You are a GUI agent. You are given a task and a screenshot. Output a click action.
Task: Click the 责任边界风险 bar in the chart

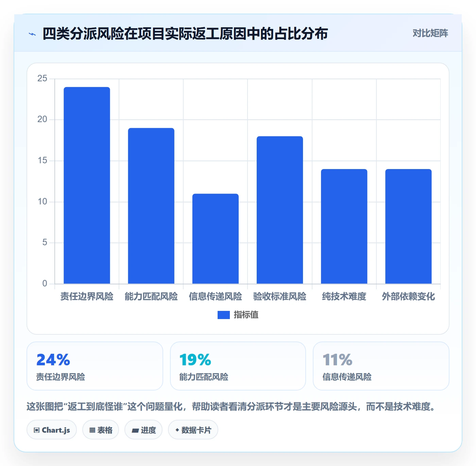click(87, 185)
